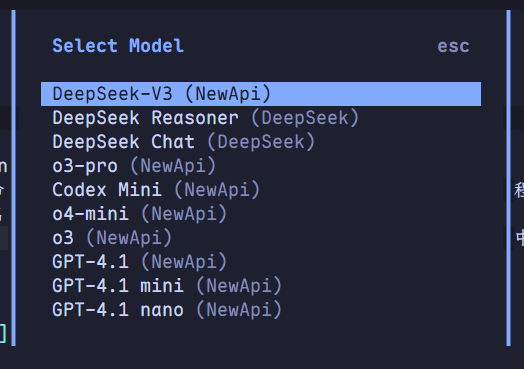Click the (NewApi) provider tag beside o3-pro
The height and width of the screenshot is (369, 524).
pyautogui.click(x=173, y=166)
